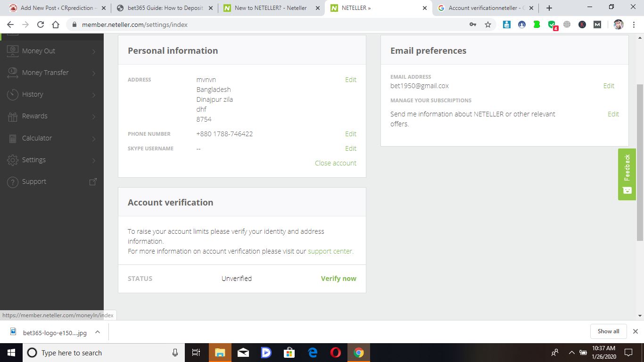644x362 pixels.
Task: Edit the email address
Action: click(609, 86)
